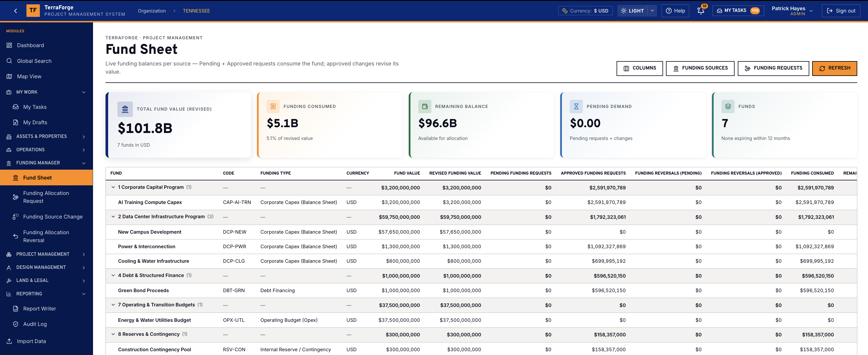The height and width of the screenshot is (355, 868).
Task: Click the Audit Log shield icon
Action: point(15,324)
